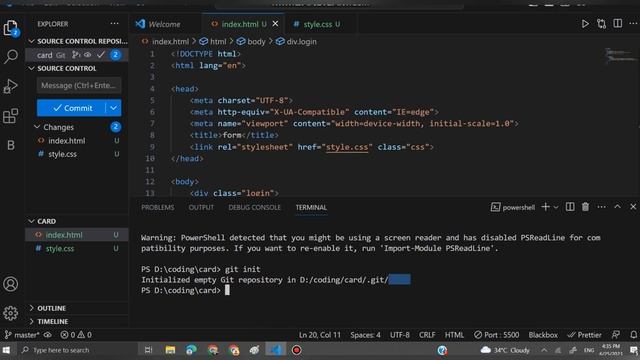
Task: Publish card repo via cloud icon
Action: (87, 55)
